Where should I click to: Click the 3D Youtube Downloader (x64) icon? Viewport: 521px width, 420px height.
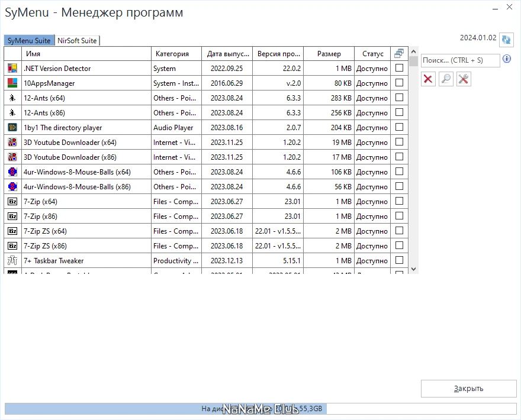tap(12, 143)
